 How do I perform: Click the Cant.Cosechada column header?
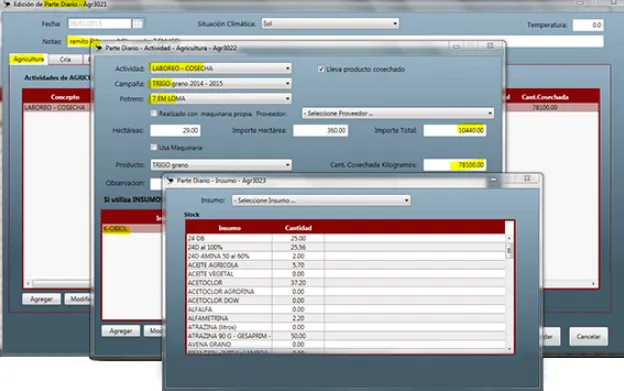pyautogui.click(x=545, y=97)
